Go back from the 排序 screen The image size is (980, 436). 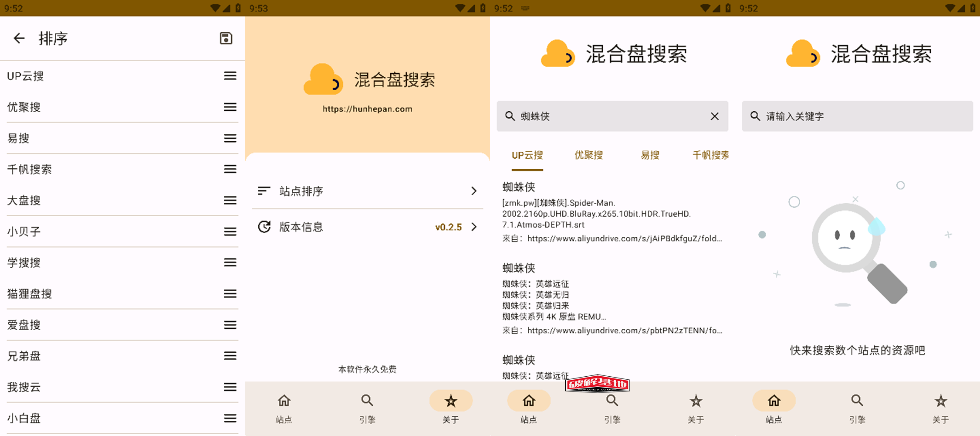click(x=19, y=38)
